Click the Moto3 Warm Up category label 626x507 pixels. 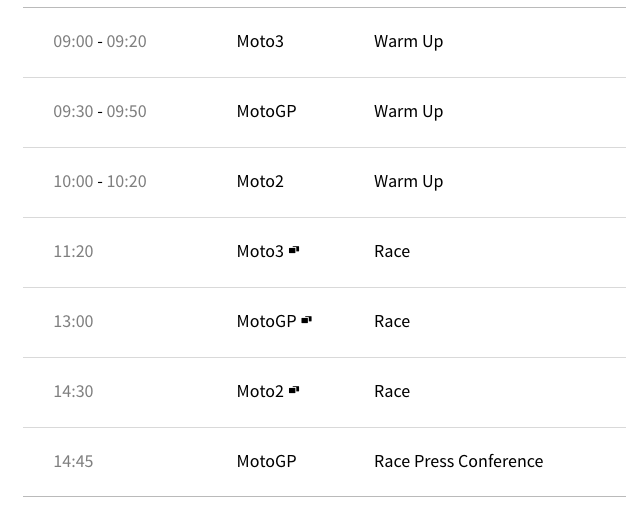(x=260, y=42)
